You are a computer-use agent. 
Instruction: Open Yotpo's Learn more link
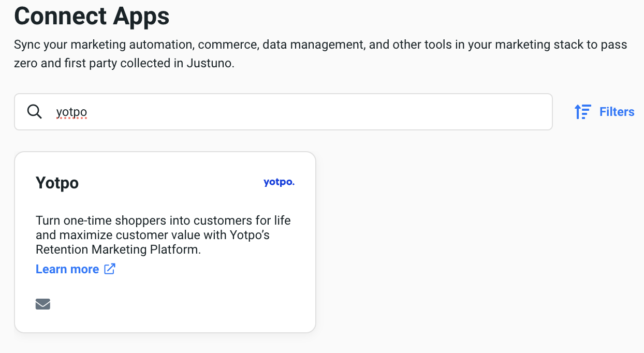[x=67, y=269]
